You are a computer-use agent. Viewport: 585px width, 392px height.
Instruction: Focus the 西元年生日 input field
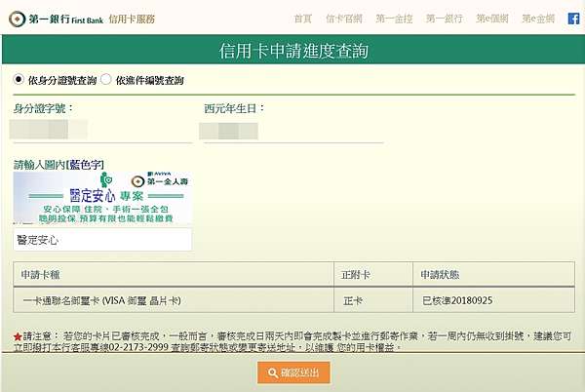293,131
